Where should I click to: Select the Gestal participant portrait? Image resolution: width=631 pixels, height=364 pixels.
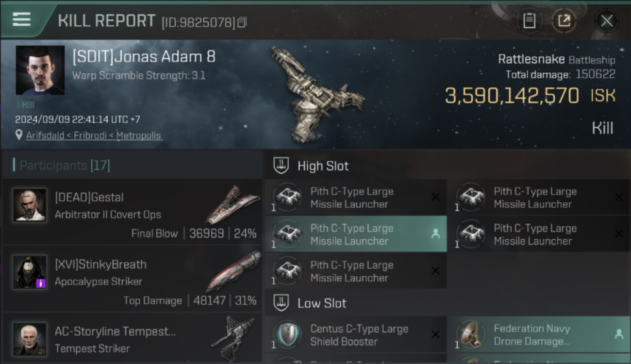click(x=30, y=205)
